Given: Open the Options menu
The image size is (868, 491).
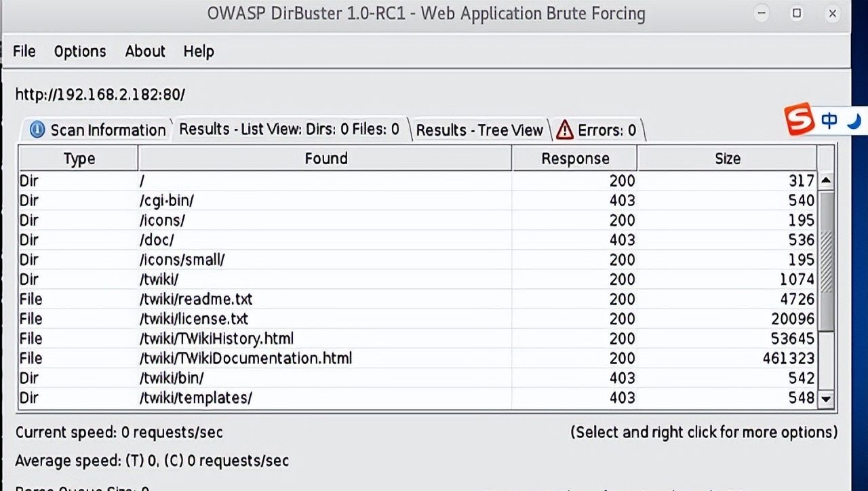Looking at the screenshot, I should coord(80,52).
